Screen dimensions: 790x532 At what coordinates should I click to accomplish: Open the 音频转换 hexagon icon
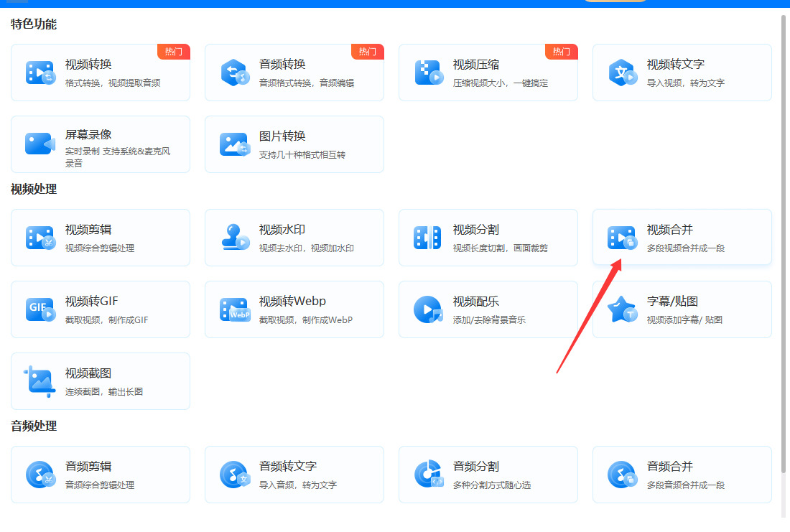[235, 73]
